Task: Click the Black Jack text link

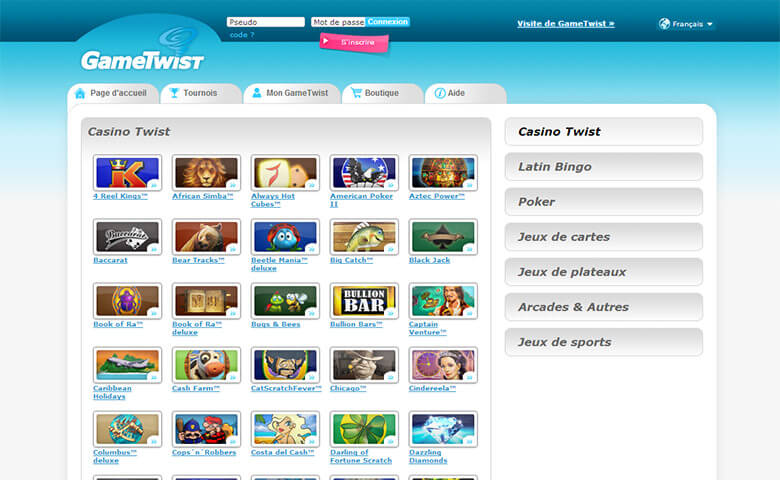Action: tap(429, 260)
